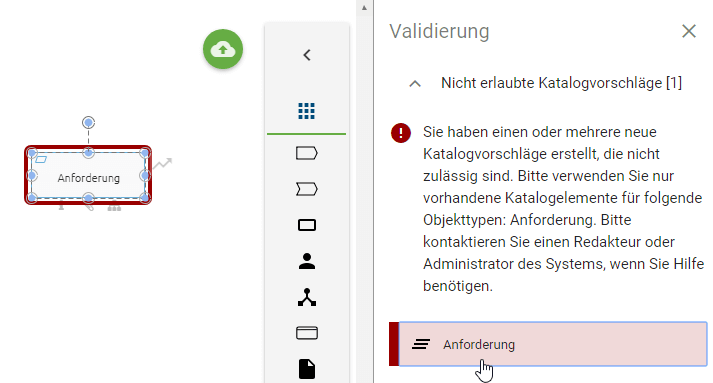Image resolution: width=713 pixels, height=383 pixels.
Task: Click the connector arrow icon beside the Anforderung shape
Action: point(162,163)
